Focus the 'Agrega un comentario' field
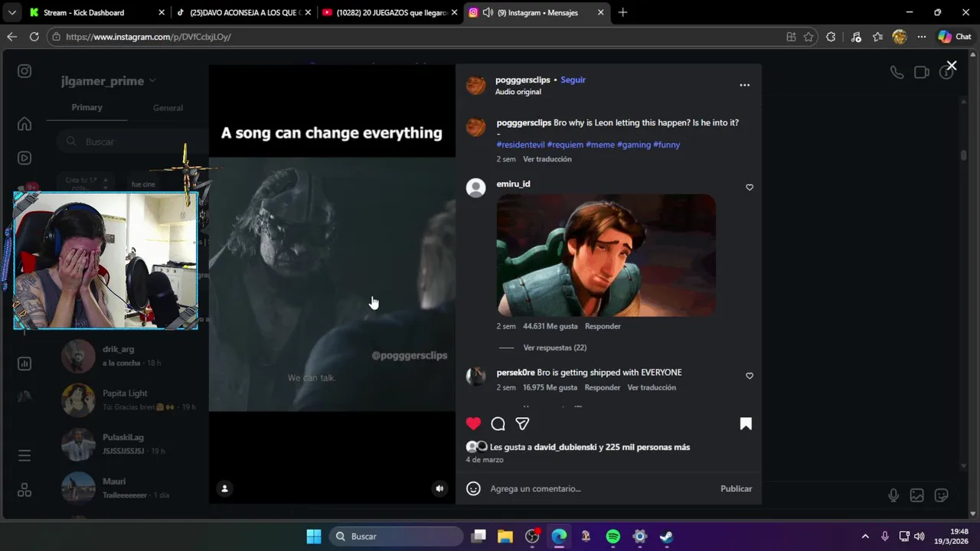Image resolution: width=980 pixels, height=551 pixels. pos(601,488)
